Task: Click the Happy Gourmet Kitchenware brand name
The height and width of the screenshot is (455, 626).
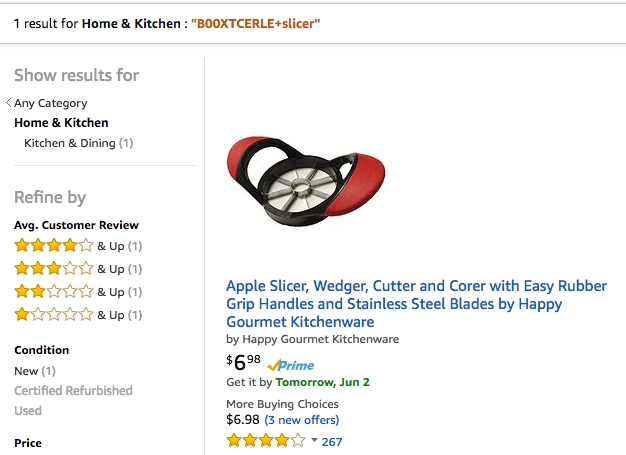Action: [x=320, y=339]
